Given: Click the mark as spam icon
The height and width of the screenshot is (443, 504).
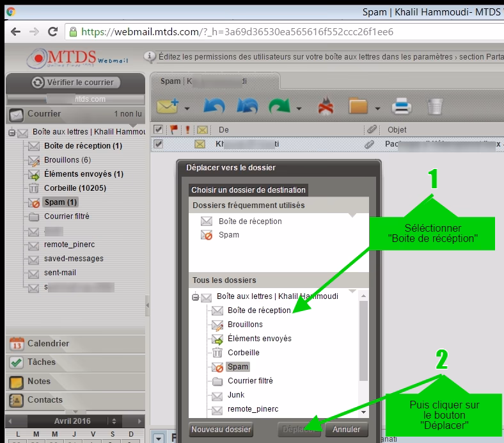Looking at the screenshot, I should [326, 106].
